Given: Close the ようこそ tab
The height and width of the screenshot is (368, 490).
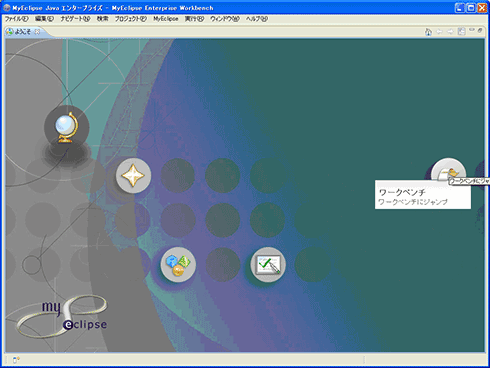Looking at the screenshot, I should tap(37, 32).
